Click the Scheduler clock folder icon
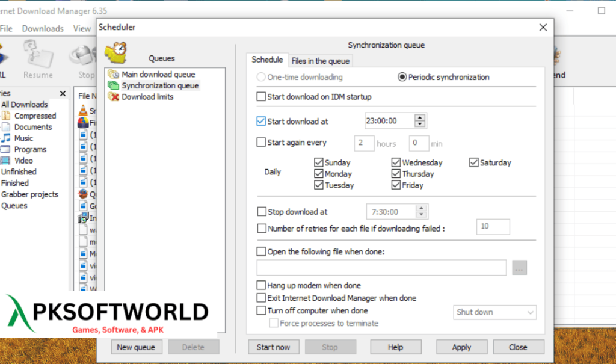616x364 pixels. pyautogui.click(x=116, y=53)
